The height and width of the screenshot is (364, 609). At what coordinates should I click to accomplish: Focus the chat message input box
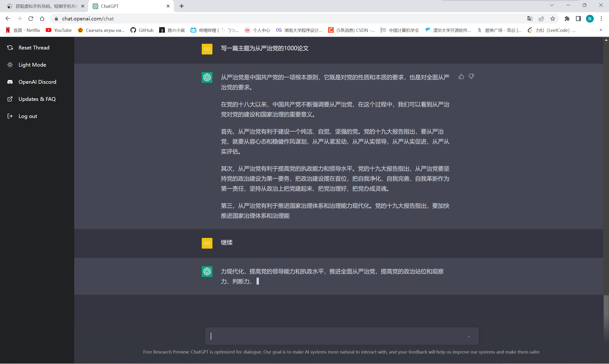coord(339,336)
